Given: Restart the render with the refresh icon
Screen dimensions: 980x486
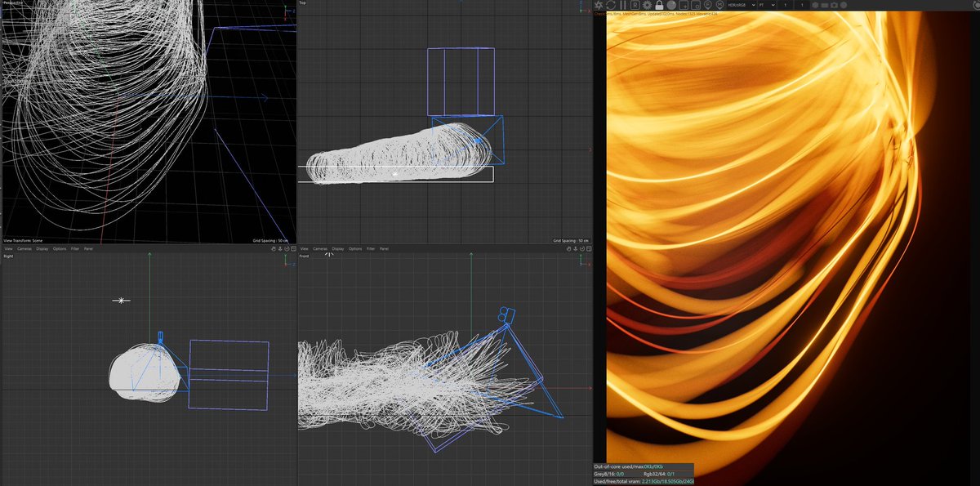Looking at the screenshot, I should click(x=611, y=5).
